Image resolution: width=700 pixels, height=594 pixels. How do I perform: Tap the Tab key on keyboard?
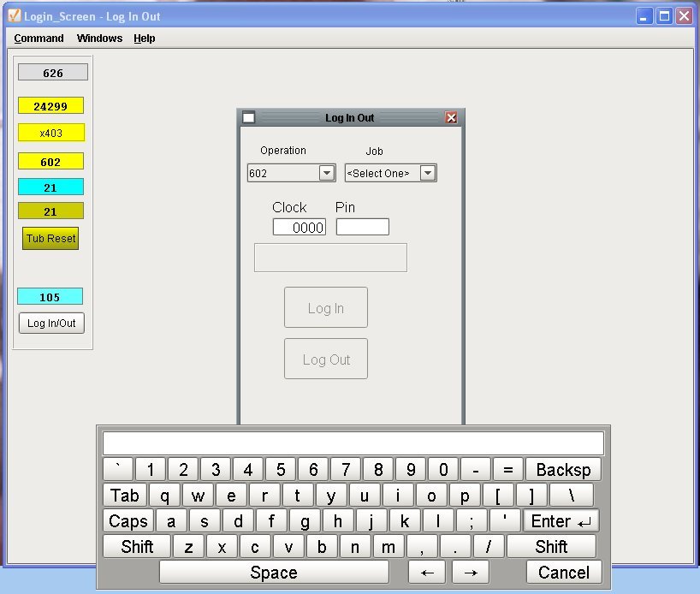pos(125,496)
